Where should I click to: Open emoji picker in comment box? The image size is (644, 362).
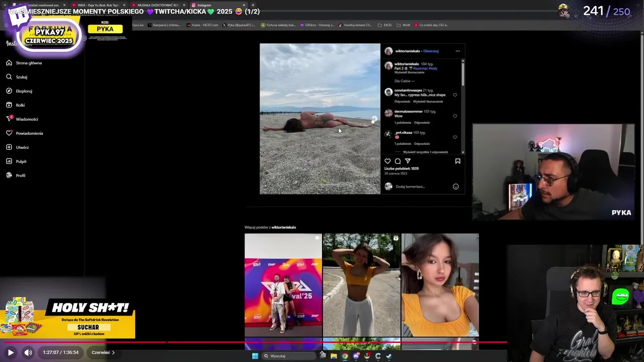pyautogui.click(x=455, y=187)
